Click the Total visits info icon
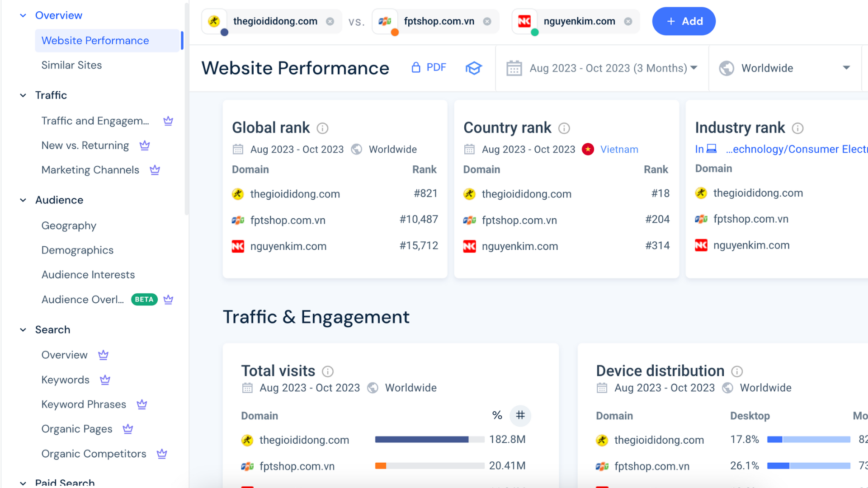Screen dimensions: 868x488 [x=327, y=371]
